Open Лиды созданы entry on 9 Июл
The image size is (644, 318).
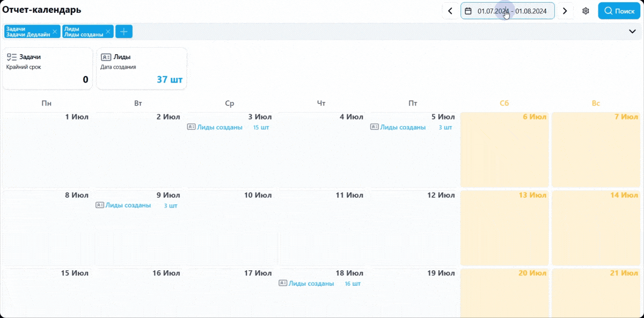pyautogui.click(x=128, y=205)
